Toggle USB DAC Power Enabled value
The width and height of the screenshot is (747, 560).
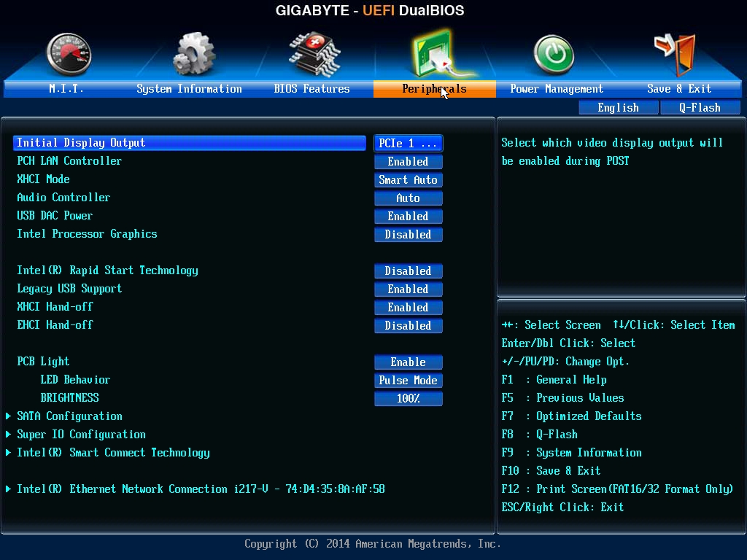coord(409,216)
